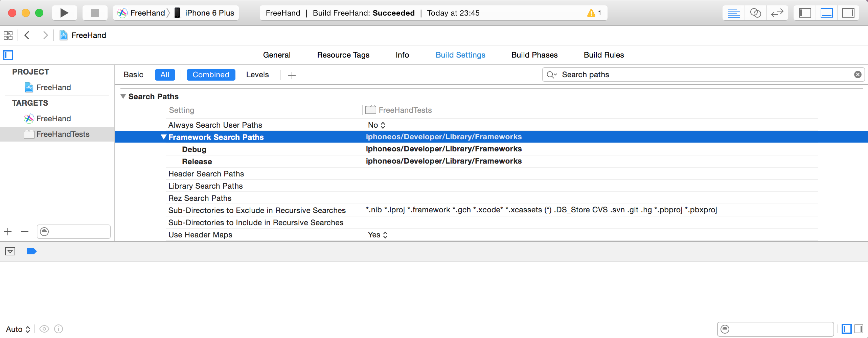
Task: Add a new target
Action: (8, 232)
